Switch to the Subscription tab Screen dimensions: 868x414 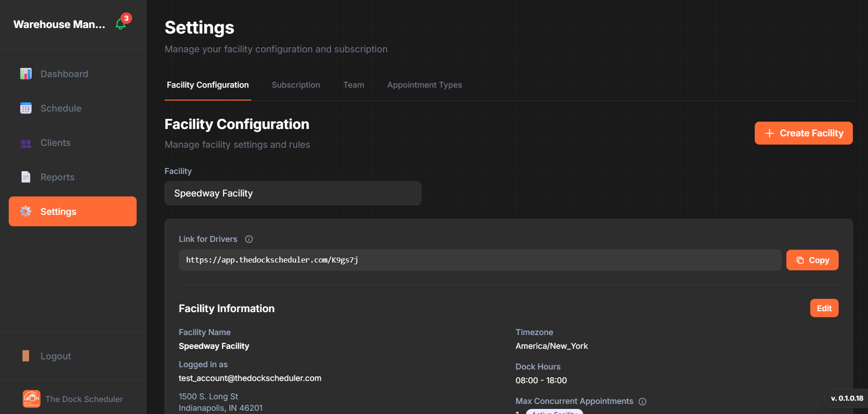(296, 85)
